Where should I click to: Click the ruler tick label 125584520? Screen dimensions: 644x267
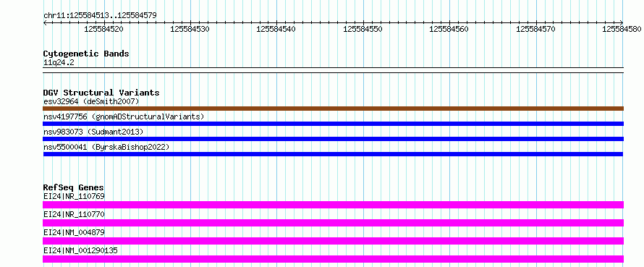pos(104,29)
